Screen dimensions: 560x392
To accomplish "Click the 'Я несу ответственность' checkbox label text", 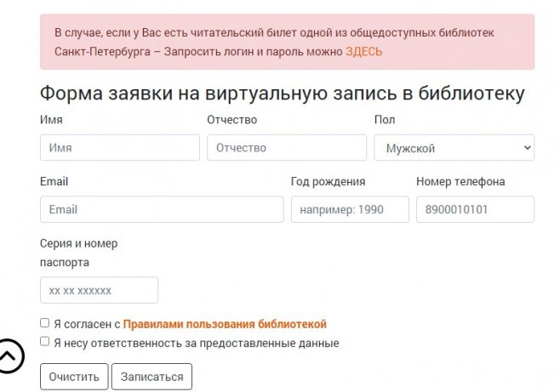I will 196,344.
